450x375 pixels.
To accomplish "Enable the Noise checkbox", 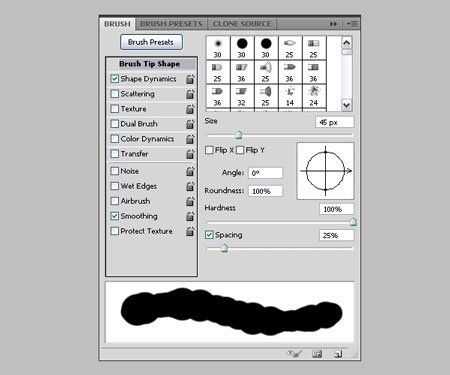I will click(114, 171).
